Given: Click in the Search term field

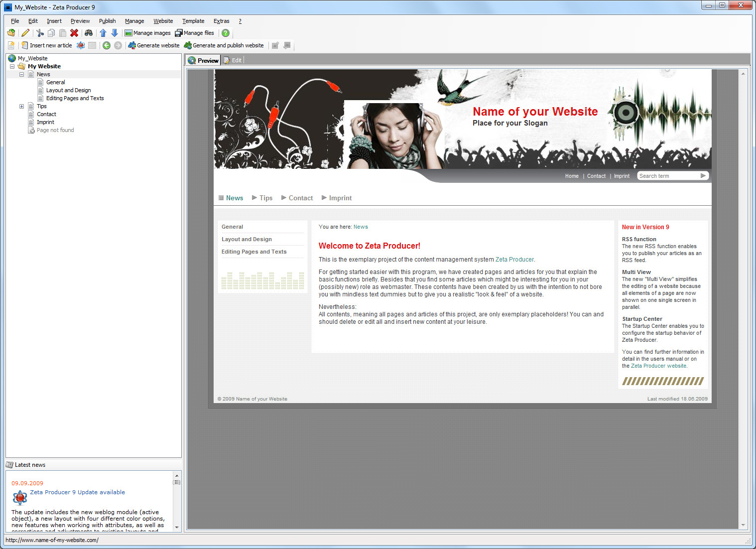Looking at the screenshot, I should (668, 176).
